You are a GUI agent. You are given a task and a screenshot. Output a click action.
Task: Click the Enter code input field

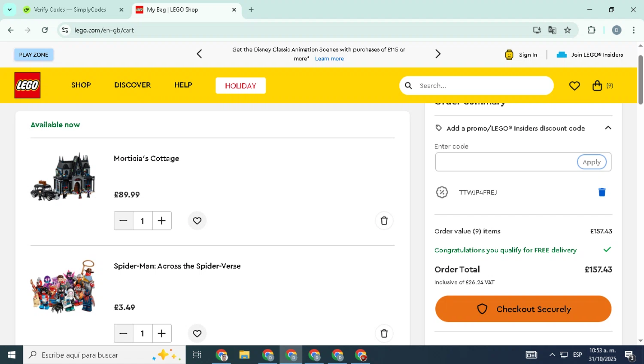pos(506,162)
